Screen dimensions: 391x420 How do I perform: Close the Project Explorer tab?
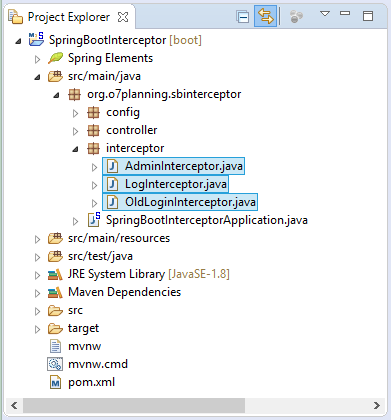[123, 17]
